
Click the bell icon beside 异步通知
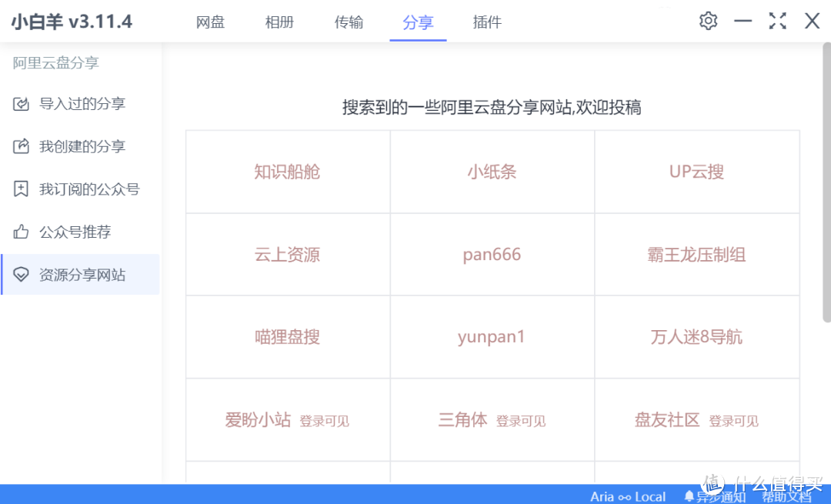[689, 496]
